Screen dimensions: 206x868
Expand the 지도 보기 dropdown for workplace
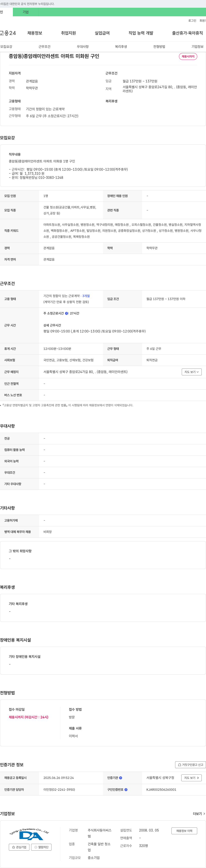coord(192,372)
